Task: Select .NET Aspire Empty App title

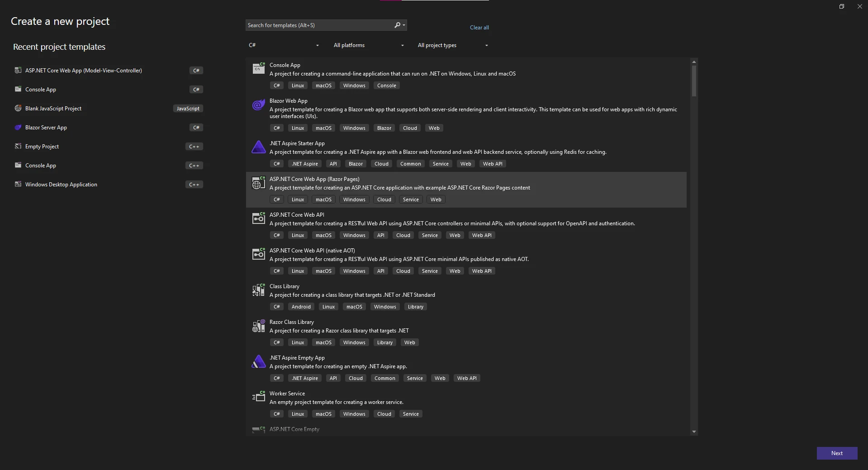Action: (297, 358)
